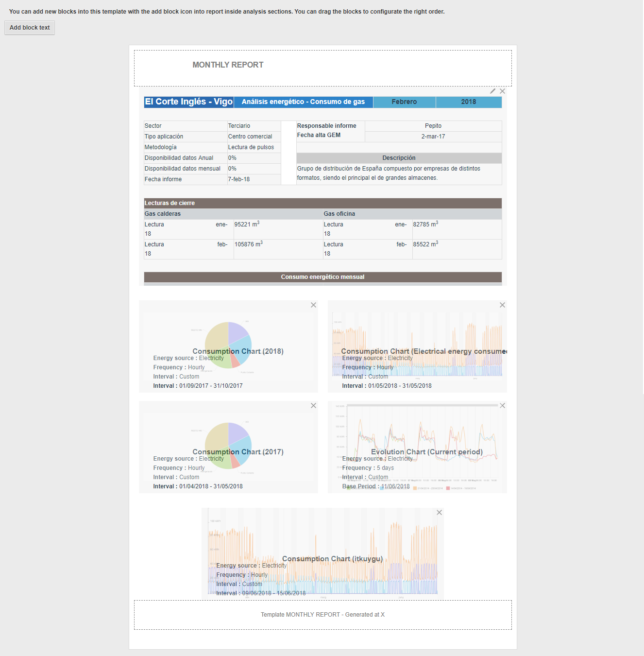Click the Frequency : 5 days text
644x656 pixels.
point(368,468)
